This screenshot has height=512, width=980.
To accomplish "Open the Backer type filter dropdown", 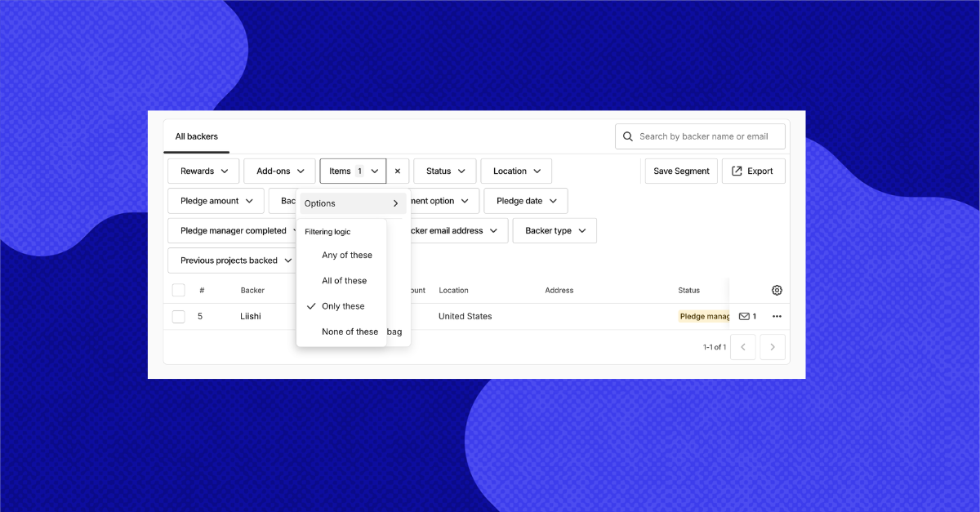I will click(555, 231).
